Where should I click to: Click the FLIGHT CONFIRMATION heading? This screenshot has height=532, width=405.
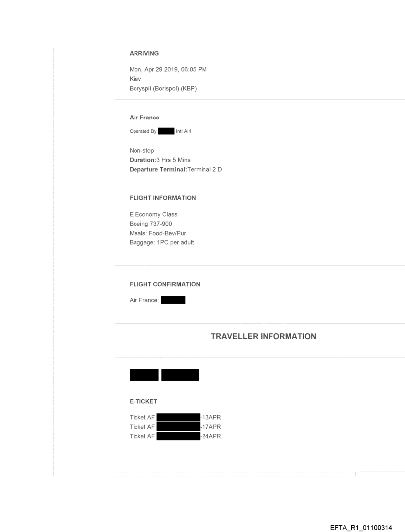tap(164, 284)
